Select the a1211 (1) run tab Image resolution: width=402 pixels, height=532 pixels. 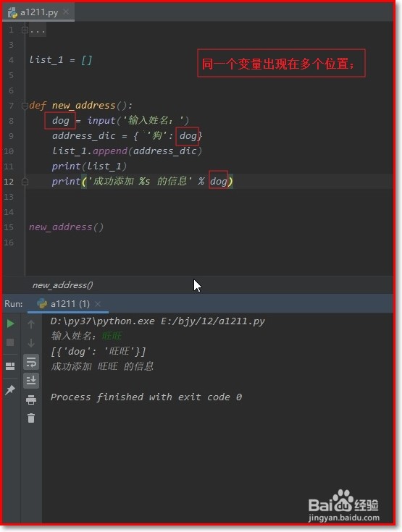click(x=68, y=304)
